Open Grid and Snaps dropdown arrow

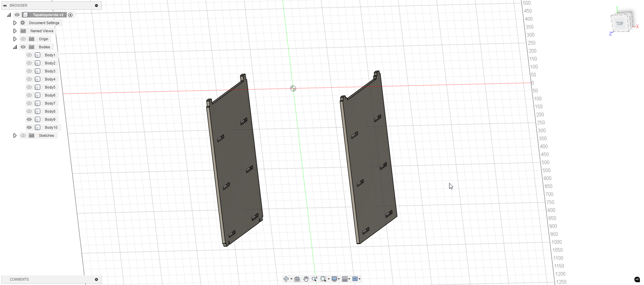click(349, 279)
